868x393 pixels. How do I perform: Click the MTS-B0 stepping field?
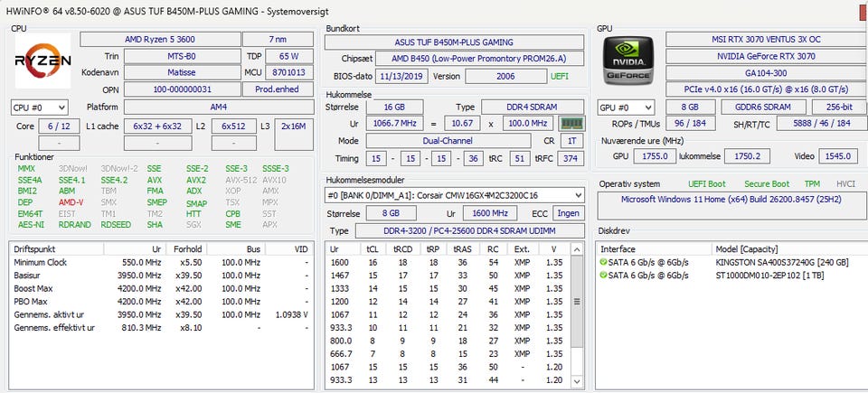182,56
